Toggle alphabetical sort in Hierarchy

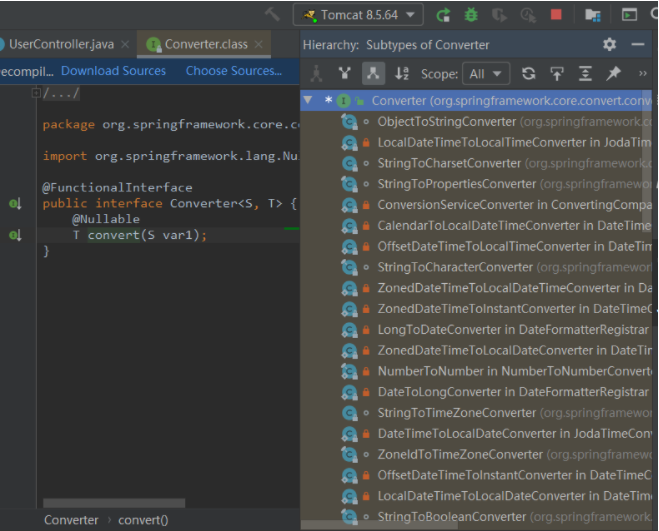[x=402, y=74]
